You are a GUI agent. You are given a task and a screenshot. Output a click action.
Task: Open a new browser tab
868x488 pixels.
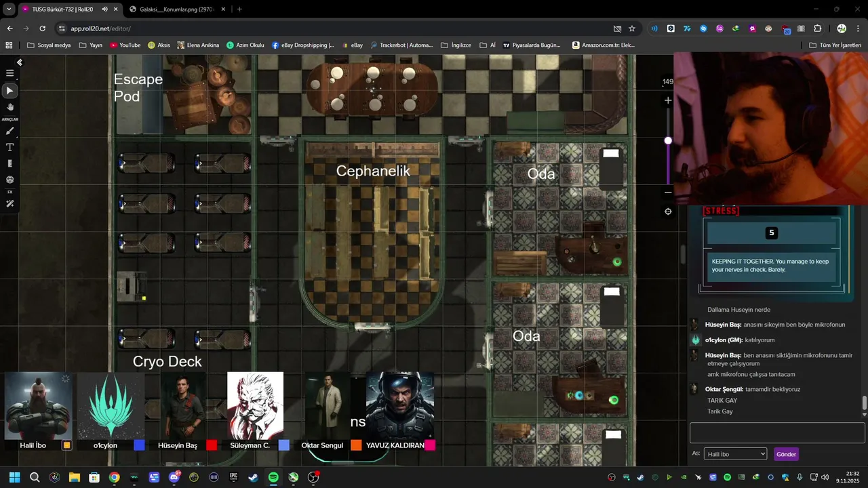pyautogui.click(x=239, y=9)
